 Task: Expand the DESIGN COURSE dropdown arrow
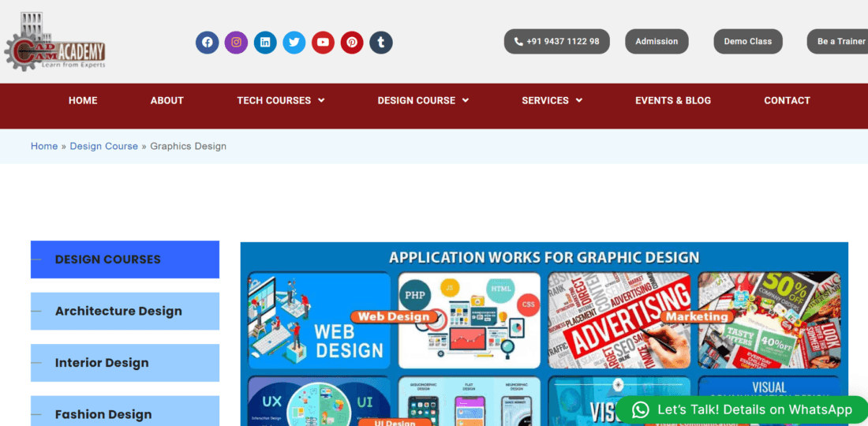pyautogui.click(x=466, y=100)
